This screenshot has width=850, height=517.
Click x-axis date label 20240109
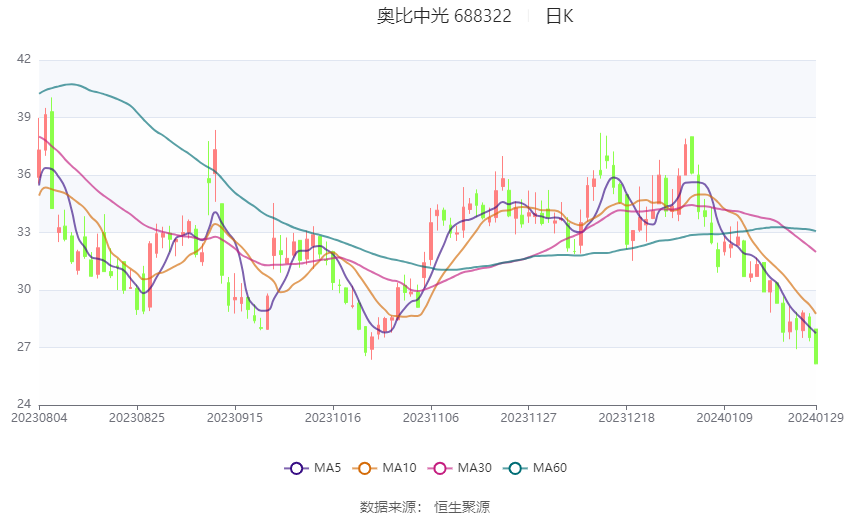pos(725,418)
